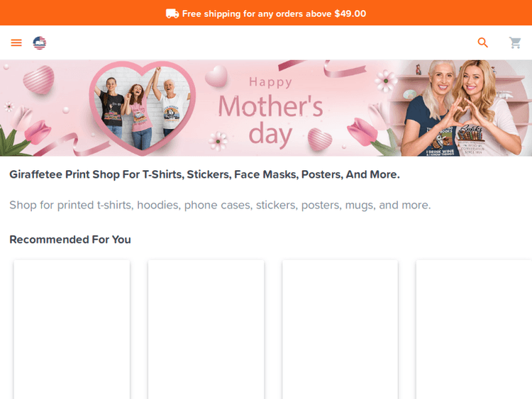532x399 pixels.
Task: Click the heart-shaped family photo
Action: 143,106
